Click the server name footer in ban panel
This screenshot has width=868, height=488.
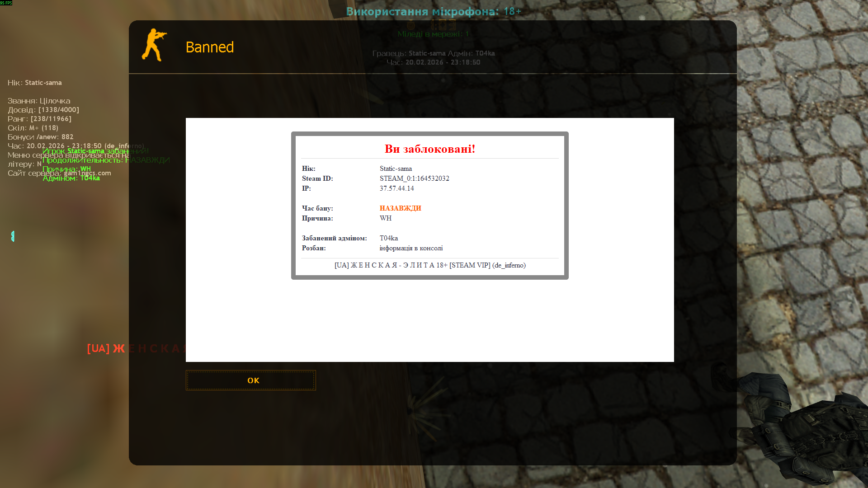429,265
